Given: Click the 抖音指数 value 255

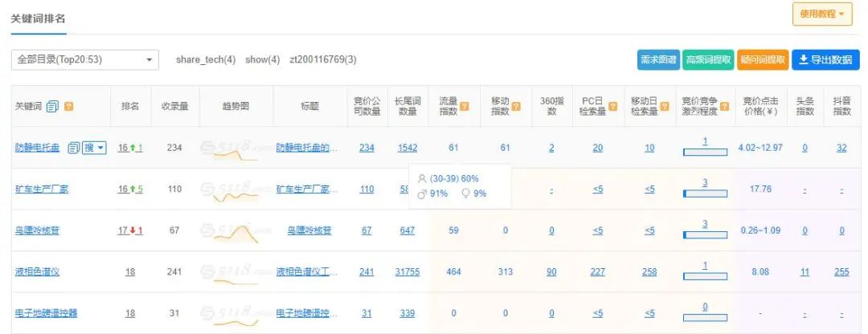Looking at the screenshot, I should click(841, 272).
